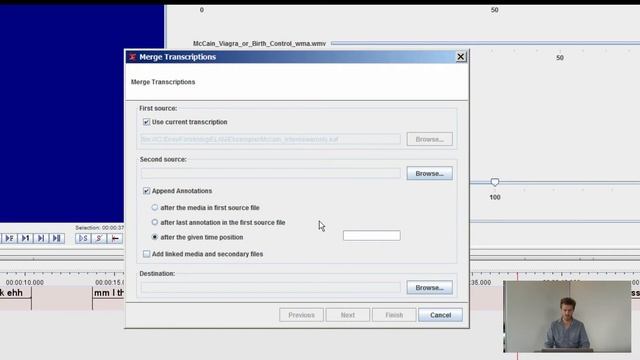Click the next frame playback button

tap(9, 238)
